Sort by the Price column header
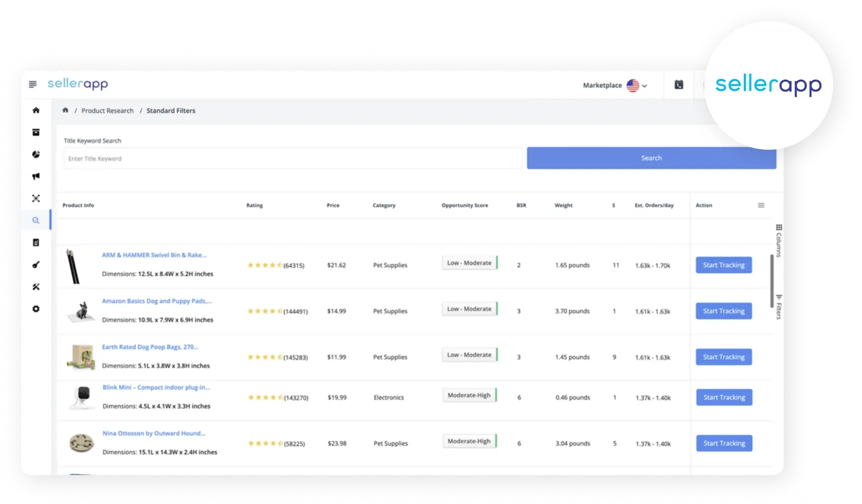This screenshot has height=504, width=862. point(333,205)
